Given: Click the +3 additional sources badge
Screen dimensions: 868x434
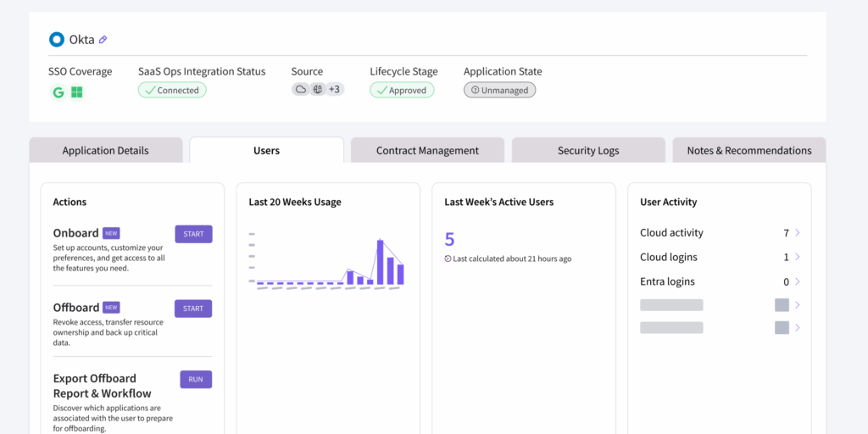Looking at the screenshot, I should coord(335,89).
